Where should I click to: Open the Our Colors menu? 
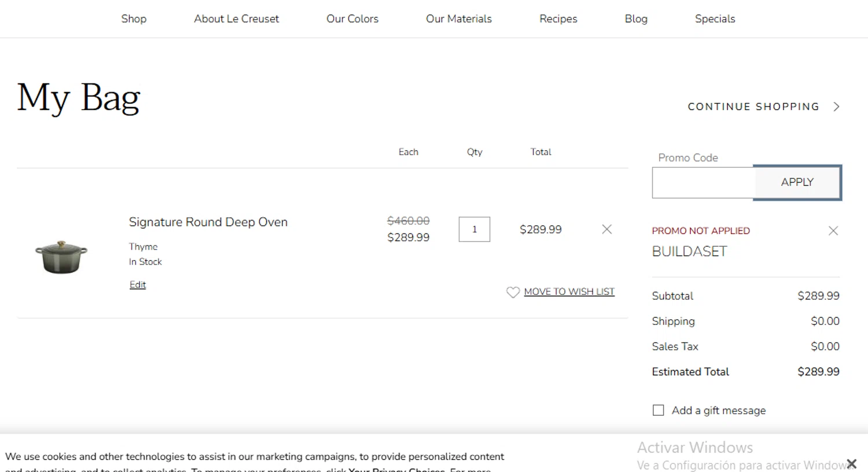(x=352, y=19)
